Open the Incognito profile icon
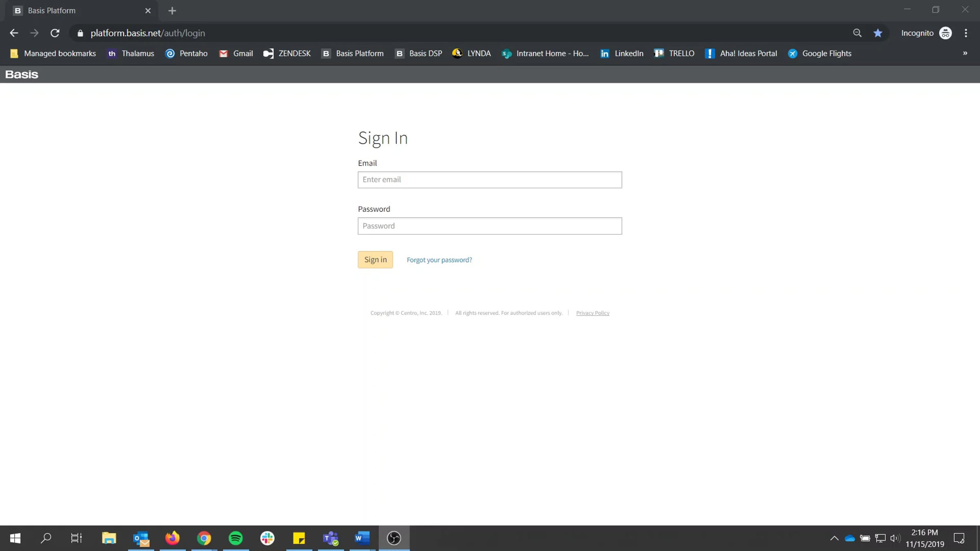 click(x=945, y=33)
